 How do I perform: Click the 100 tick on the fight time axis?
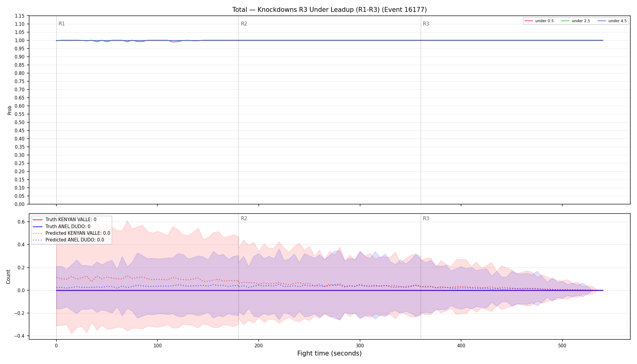(157, 345)
